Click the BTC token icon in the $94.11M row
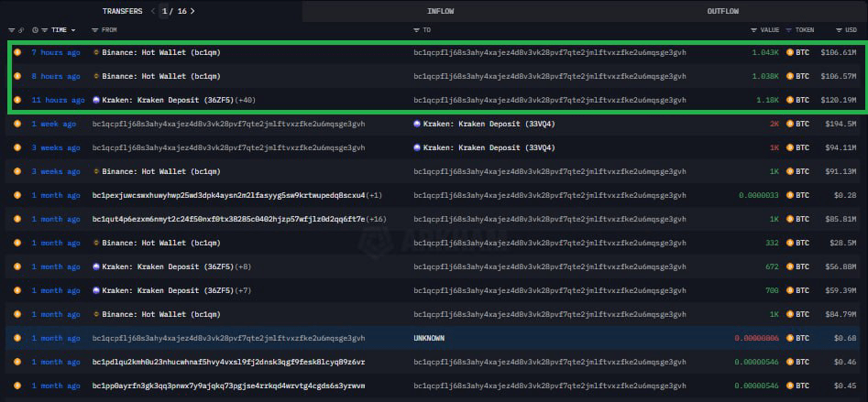 coord(790,147)
